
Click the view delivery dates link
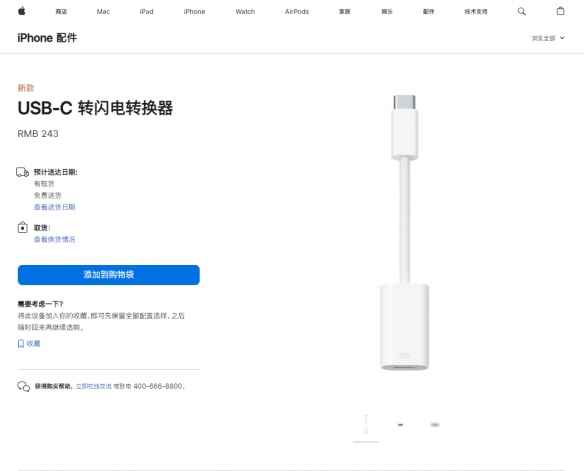pos(55,207)
